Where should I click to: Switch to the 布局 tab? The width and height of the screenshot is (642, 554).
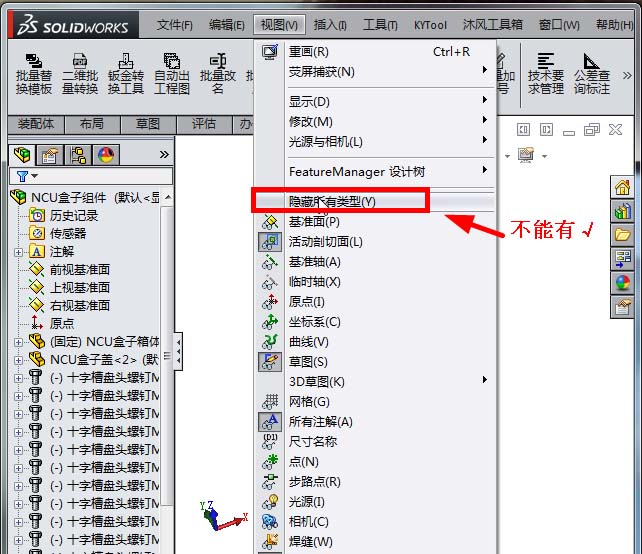point(92,124)
